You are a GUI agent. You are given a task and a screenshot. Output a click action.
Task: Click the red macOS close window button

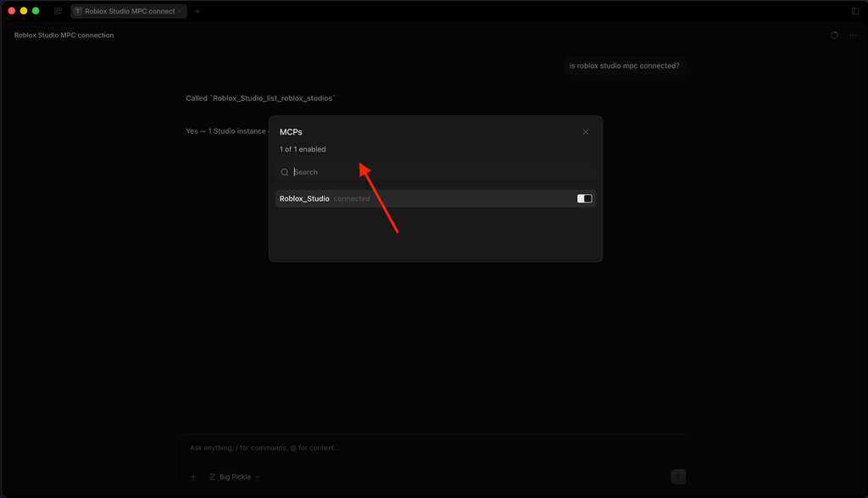pyautogui.click(x=12, y=11)
